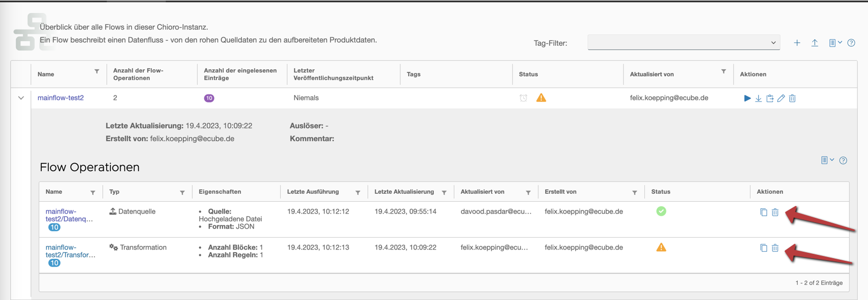Filter the Letzte Ausführung column
The height and width of the screenshot is (300, 868).
(358, 193)
